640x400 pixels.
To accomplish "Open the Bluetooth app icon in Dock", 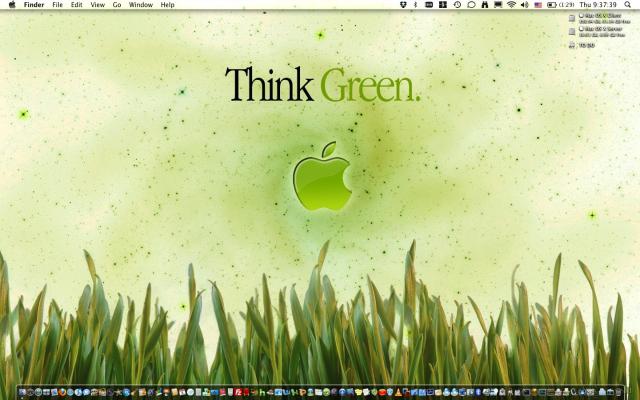I will [477, 393].
